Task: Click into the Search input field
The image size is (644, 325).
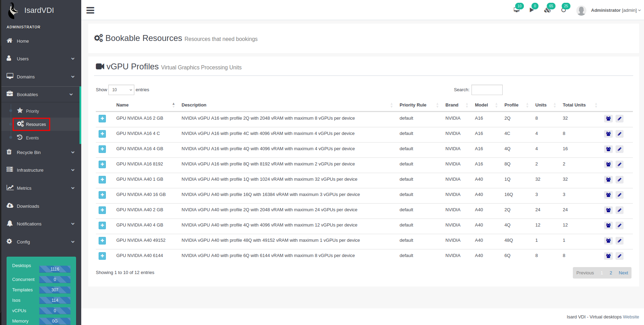Action: click(487, 90)
